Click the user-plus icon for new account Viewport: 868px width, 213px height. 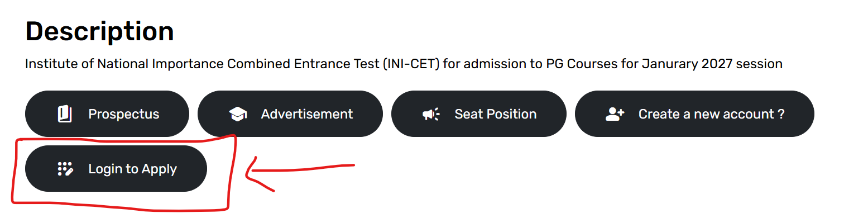coord(615,114)
